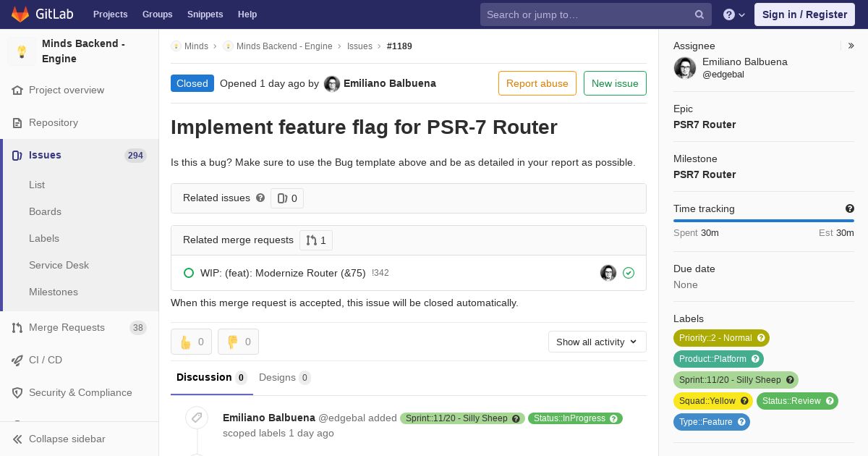Click the related merge requests count badge
The image size is (868, 456).
pyautogui.click(x=316, y=240)
